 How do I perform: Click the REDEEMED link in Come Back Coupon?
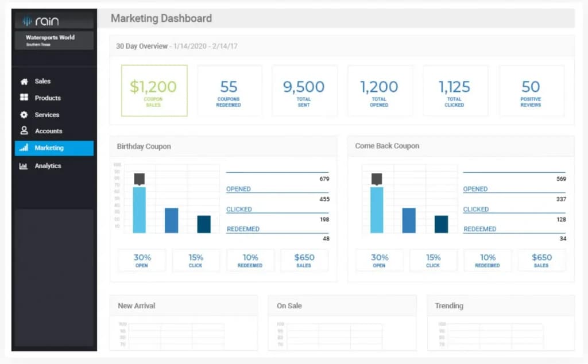480,229
